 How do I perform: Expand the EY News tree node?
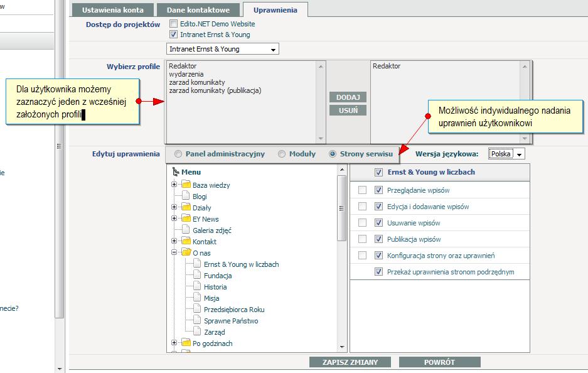pyautogui.click(x=174, y=218)
